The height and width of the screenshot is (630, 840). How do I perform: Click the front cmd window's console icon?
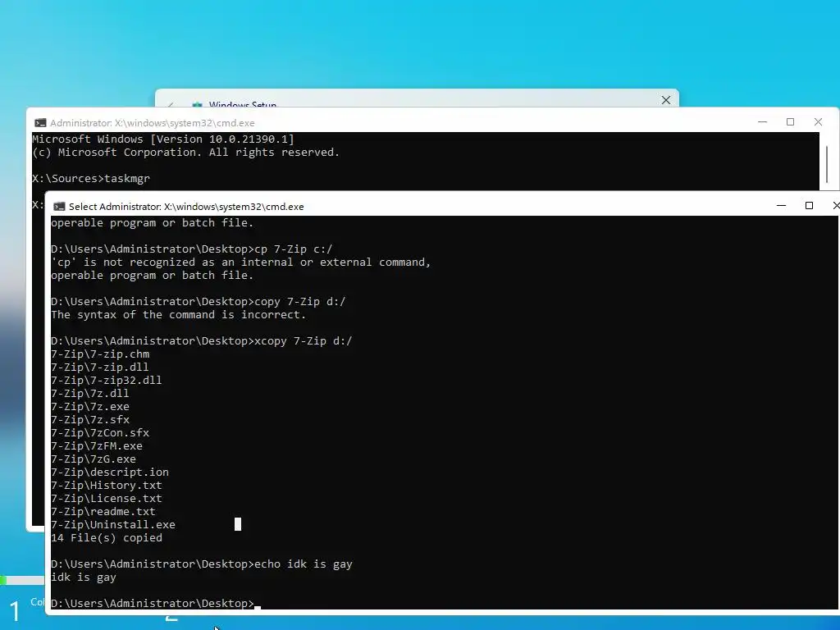59,207
